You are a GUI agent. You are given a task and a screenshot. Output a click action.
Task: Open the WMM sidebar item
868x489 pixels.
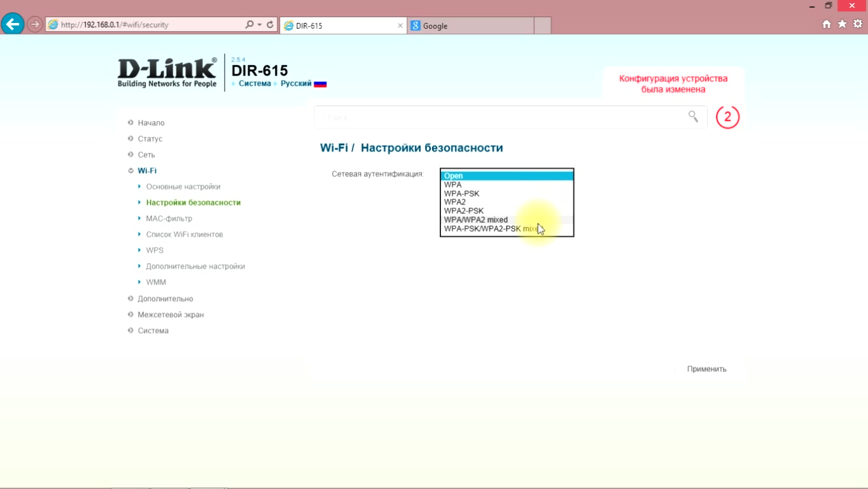click(x=156, y=282)
